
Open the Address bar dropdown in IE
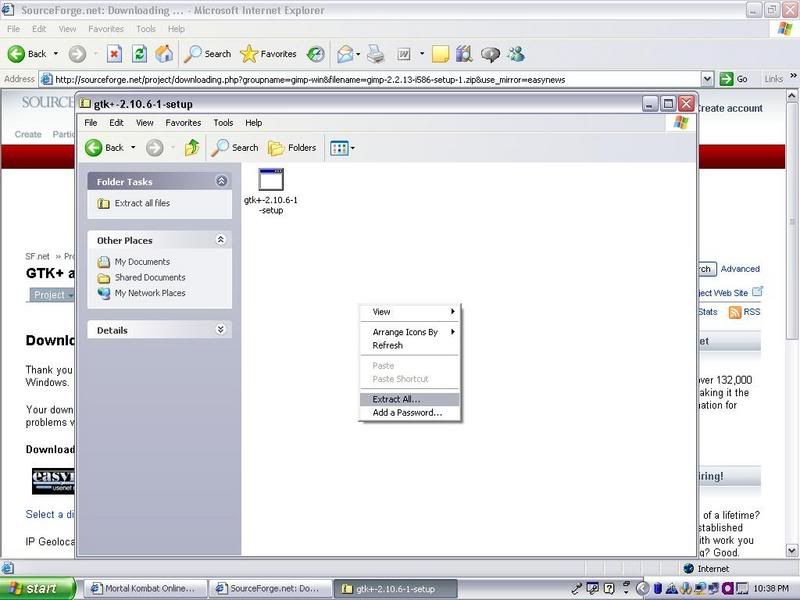[707, 79]
